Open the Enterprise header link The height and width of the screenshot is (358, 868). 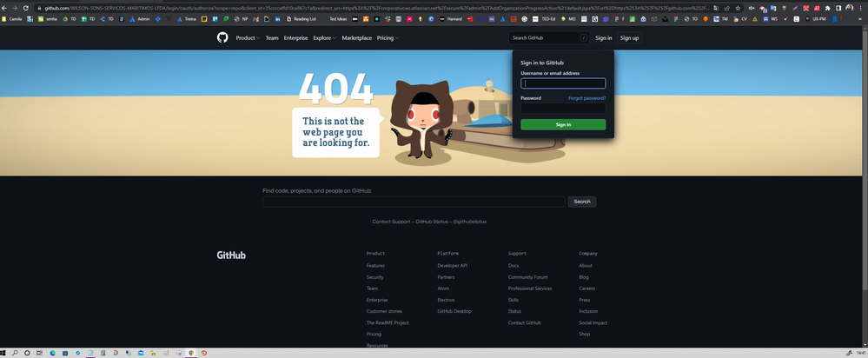[295, 38]
